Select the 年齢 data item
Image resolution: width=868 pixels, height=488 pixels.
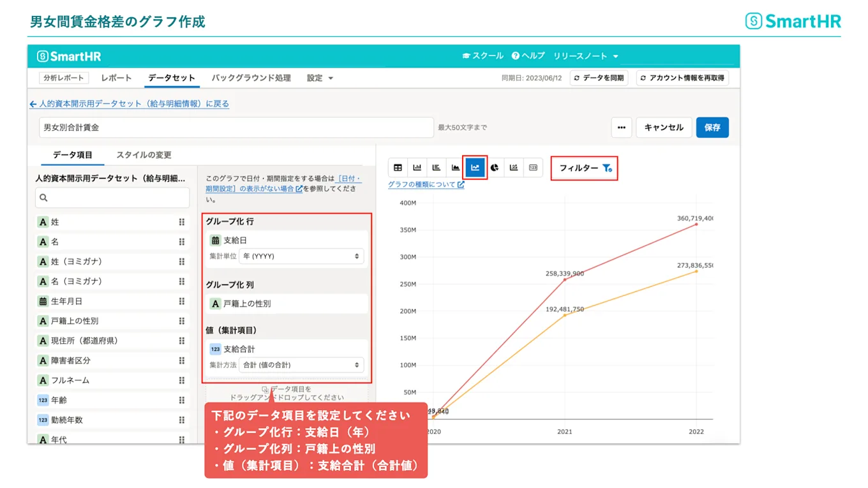(x=112, y=400)
